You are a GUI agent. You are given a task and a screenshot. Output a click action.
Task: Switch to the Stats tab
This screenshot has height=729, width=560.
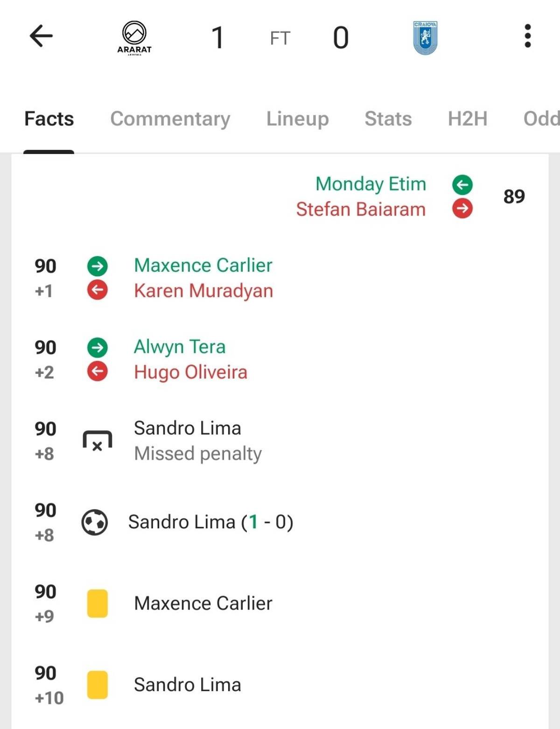pyautogui.click(x=388, y=119)
